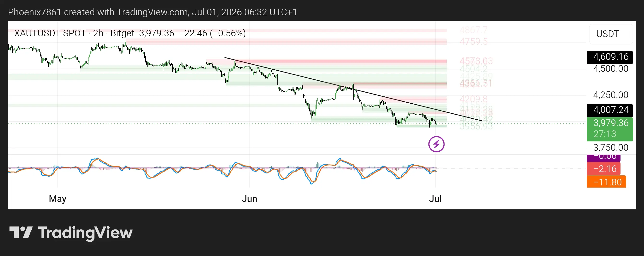Click the red -2.16 indicator value
Viewport: 644px width, 256px height.
[603, 169]
